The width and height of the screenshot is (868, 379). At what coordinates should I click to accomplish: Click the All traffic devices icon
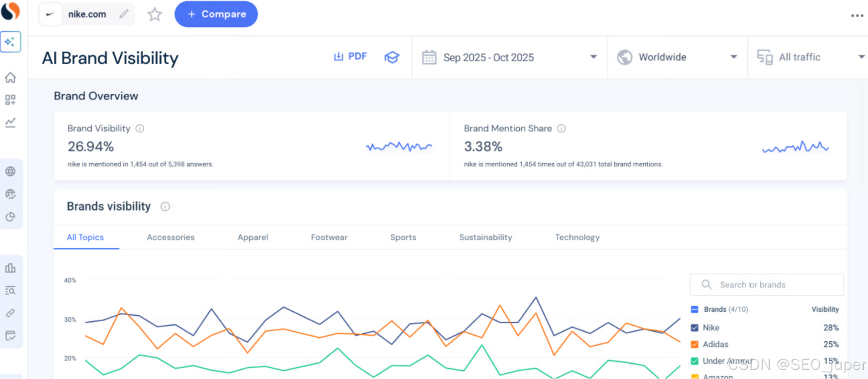click(765, 57)
